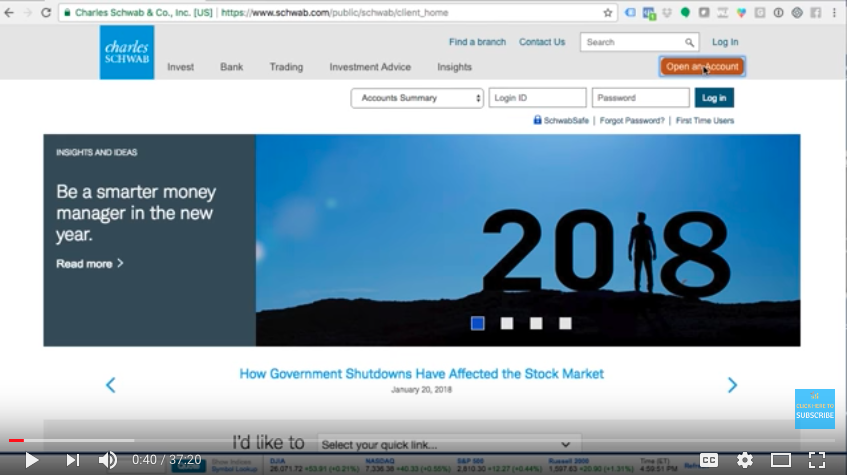Show previous article with left chevron
The height and width of the screenshot is (475, 847).
[111, 385]
